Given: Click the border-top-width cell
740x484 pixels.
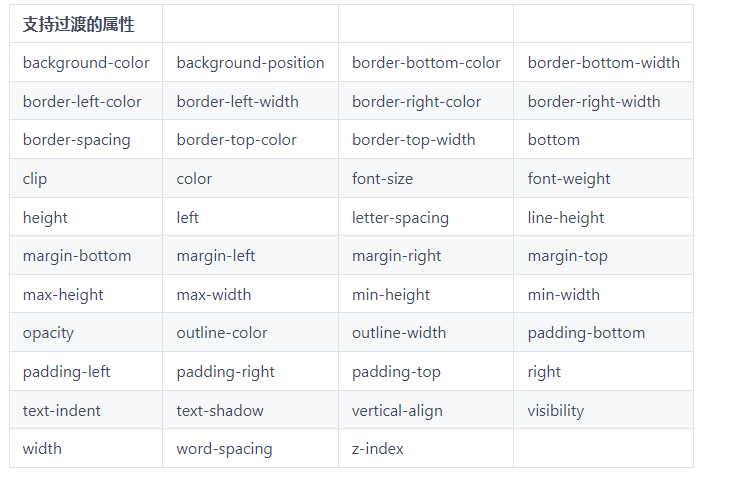Looking at the screenshot, I should click(413, 140).
